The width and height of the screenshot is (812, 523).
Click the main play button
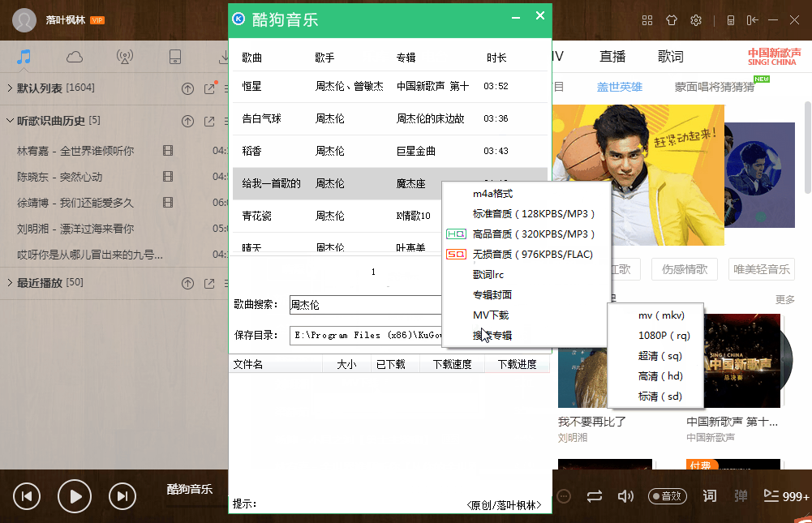[74, 496]
